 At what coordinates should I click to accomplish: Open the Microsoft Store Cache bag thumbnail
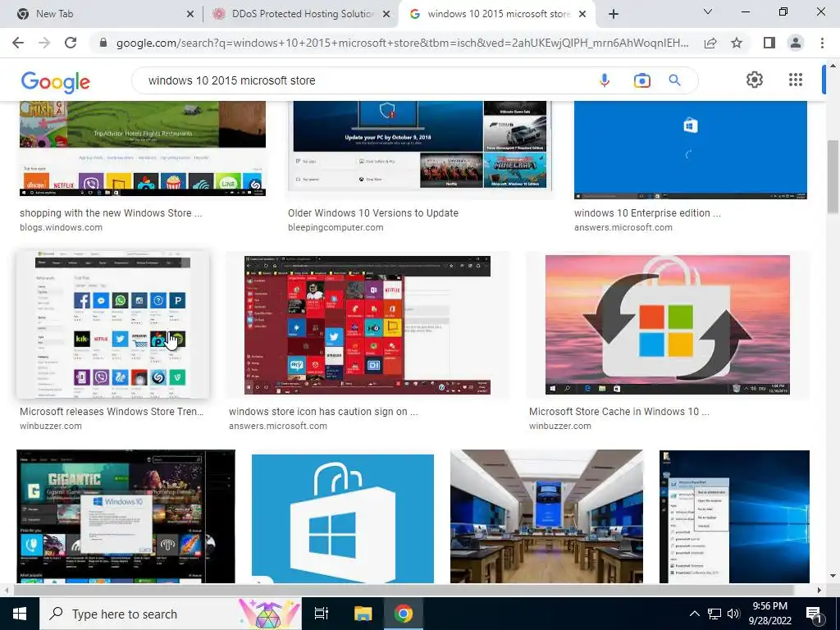coord(668,325)
